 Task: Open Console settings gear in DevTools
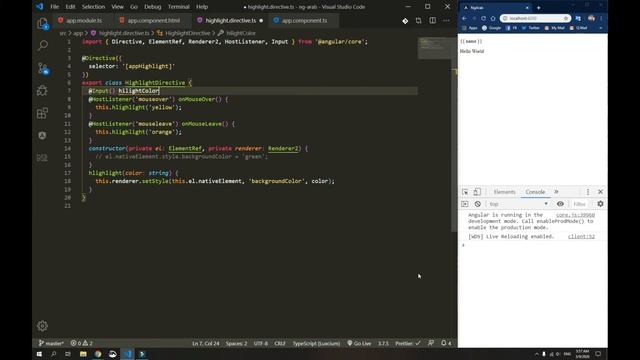coord(600,204)
